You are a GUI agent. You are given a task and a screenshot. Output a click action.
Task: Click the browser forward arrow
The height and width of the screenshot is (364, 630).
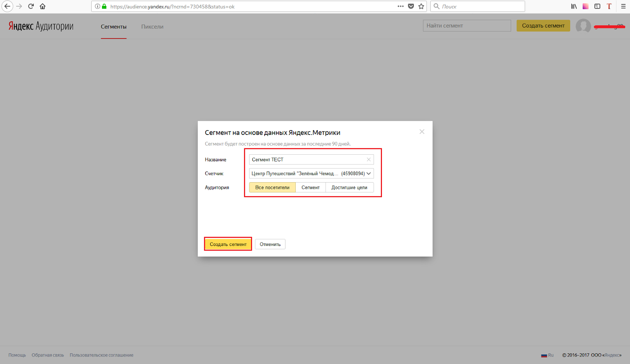19,6
